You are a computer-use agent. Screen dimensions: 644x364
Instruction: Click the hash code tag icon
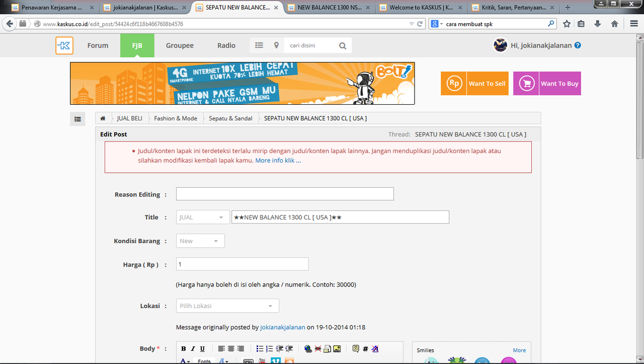point(365,348)
